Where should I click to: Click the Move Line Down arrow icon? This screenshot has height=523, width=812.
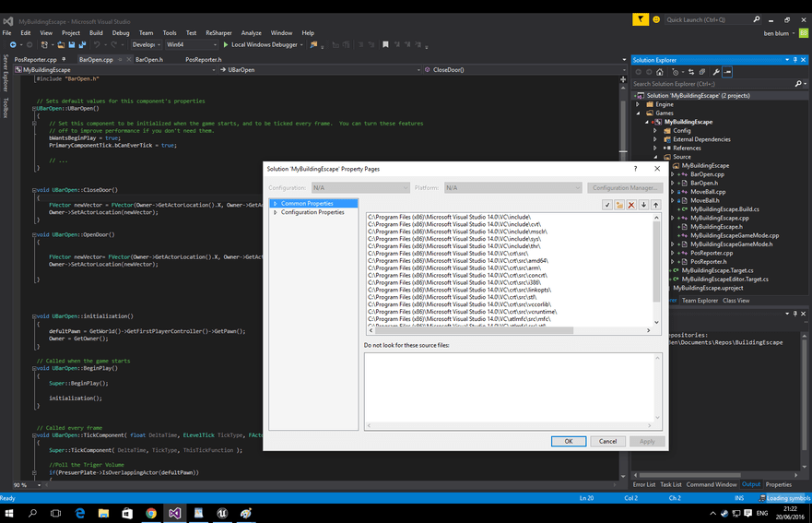pyautogui.click(x=644, y=205)
